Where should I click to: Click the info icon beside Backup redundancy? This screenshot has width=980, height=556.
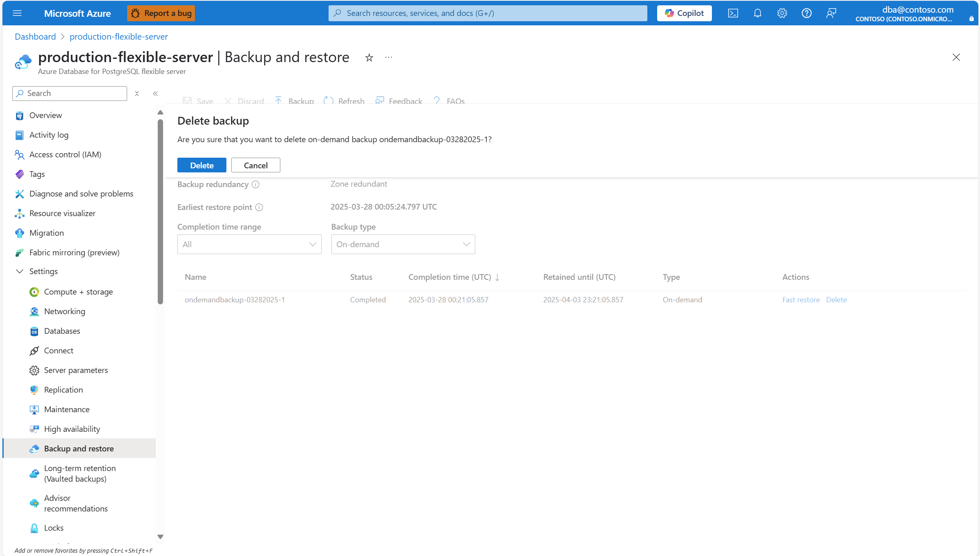coord(255,185)
